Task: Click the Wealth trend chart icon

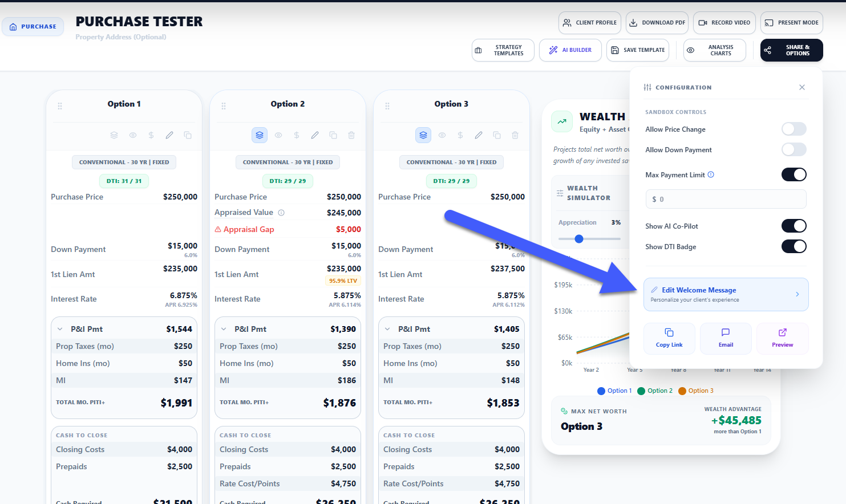Action: tap(562, 121)
